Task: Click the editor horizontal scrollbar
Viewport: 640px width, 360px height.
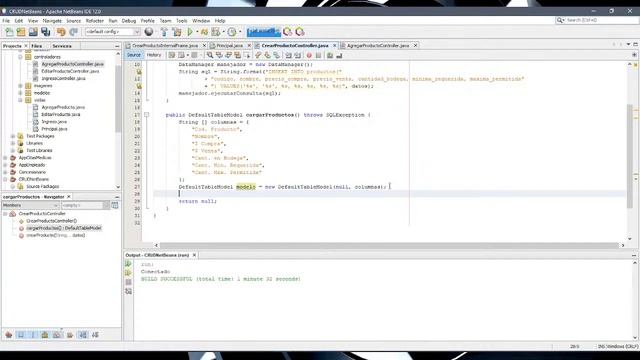Action: [x=389, y=245]
